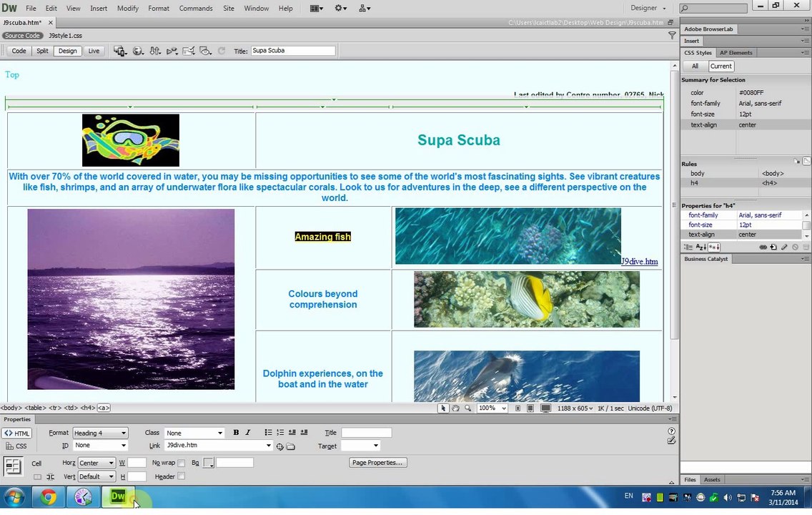Toggle the Header checkbox
Viewport: 812px width, 515px height.
coord(182,476)
